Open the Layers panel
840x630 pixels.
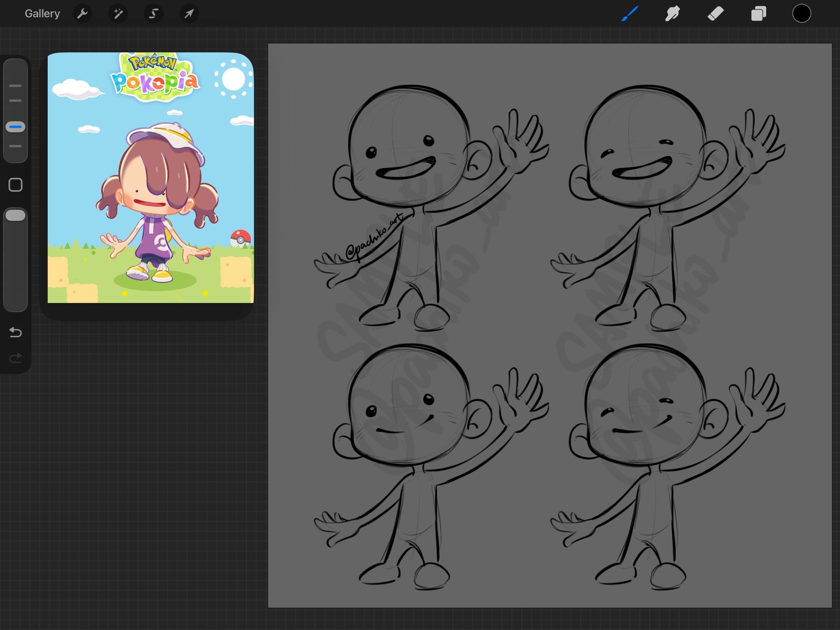pyautogui.click(x=758, y=14)
